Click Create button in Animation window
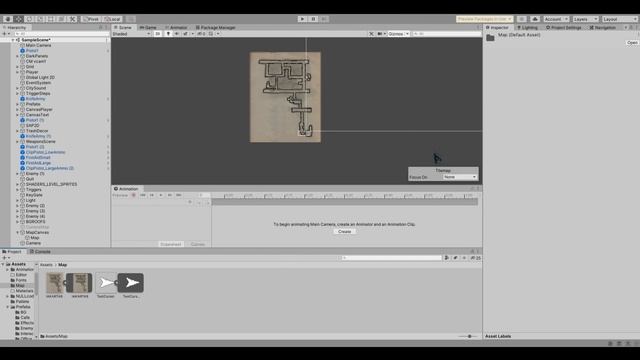 pyautogui.click(x=344, y=231)
